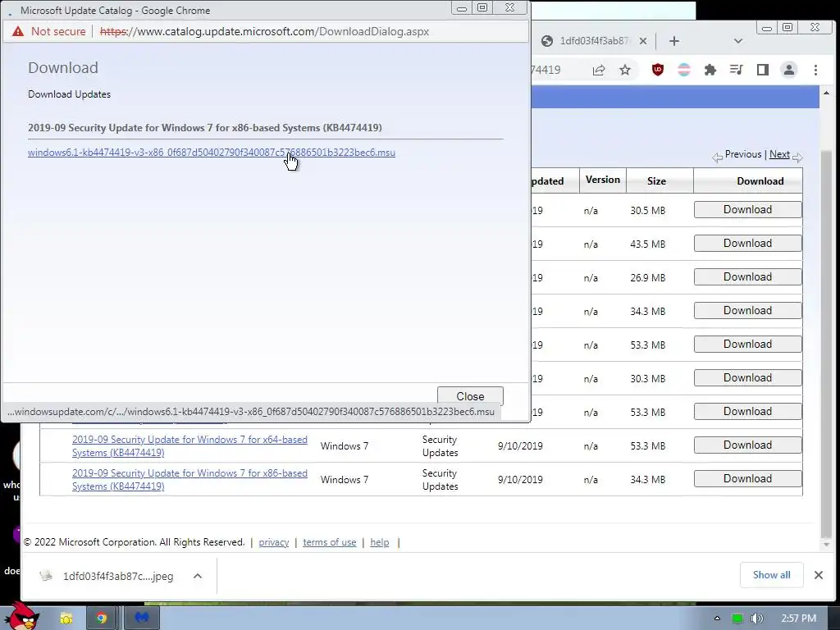Show hidden system tray icons
The image size is (840, 630).
[717, 619]
